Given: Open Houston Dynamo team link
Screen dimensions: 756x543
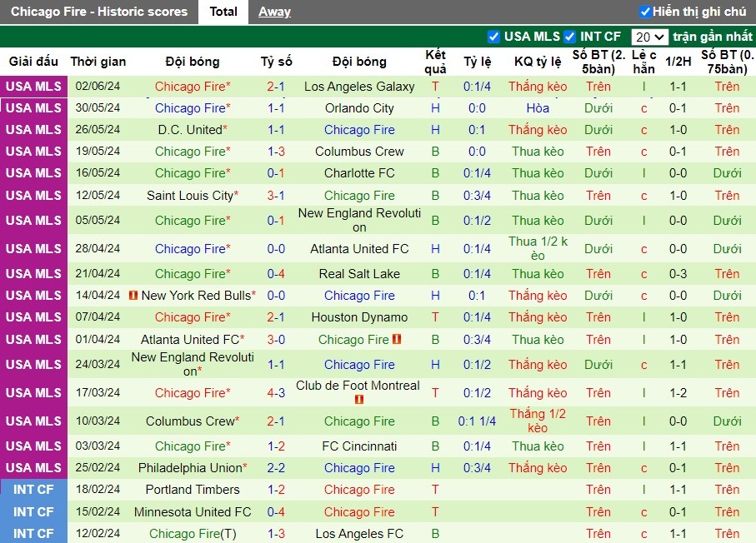Looking at the screenshot, I should 359,317.
